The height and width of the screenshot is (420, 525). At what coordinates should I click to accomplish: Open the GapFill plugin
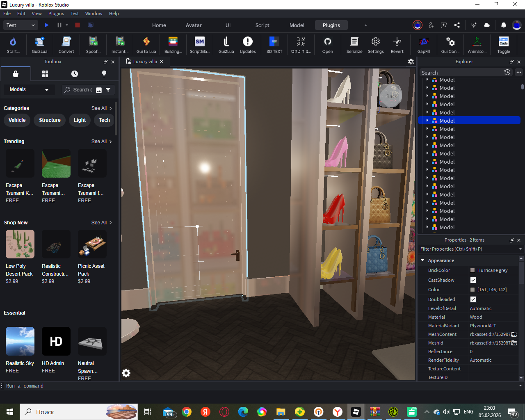(424, 45)
